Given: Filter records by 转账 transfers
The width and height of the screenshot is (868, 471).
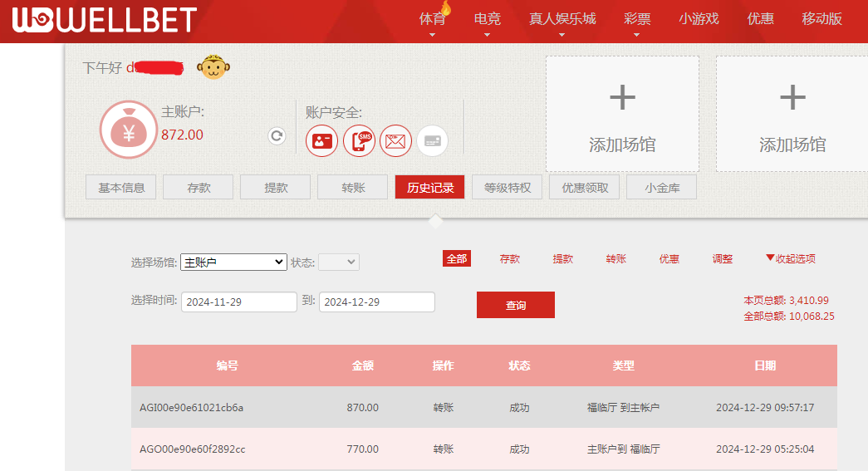Looking at the screenshot, I should point(615,258).
